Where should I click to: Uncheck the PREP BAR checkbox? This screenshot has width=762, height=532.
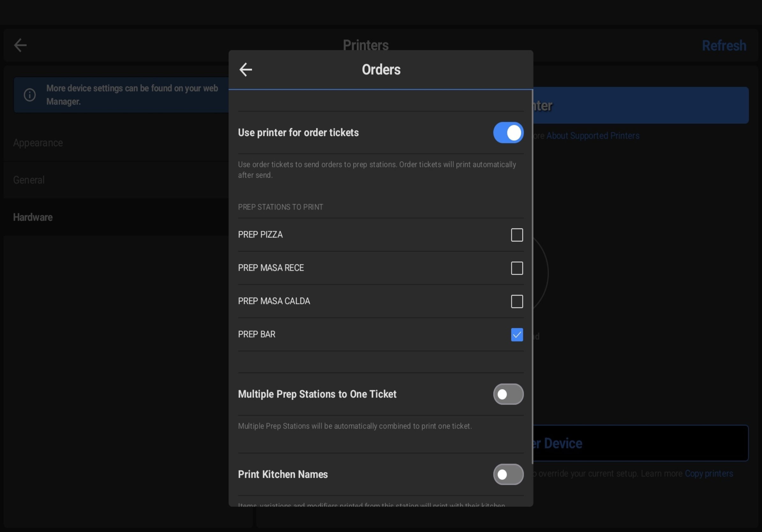pos(517,334)
